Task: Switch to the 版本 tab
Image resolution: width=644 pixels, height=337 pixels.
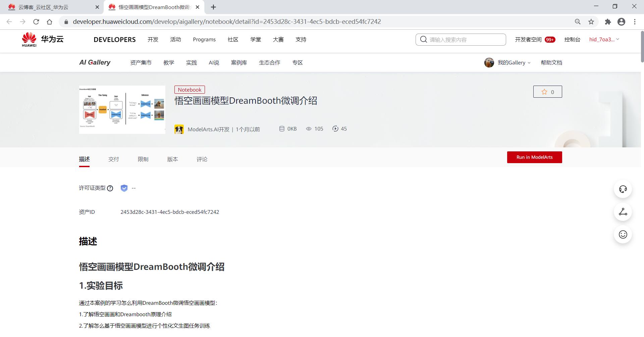Action: 173,159
